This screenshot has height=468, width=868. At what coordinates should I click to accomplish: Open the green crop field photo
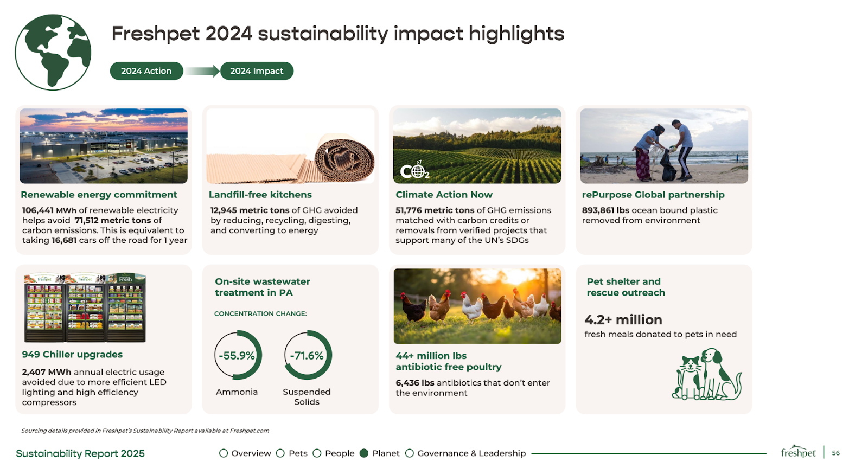coord(477,146)
